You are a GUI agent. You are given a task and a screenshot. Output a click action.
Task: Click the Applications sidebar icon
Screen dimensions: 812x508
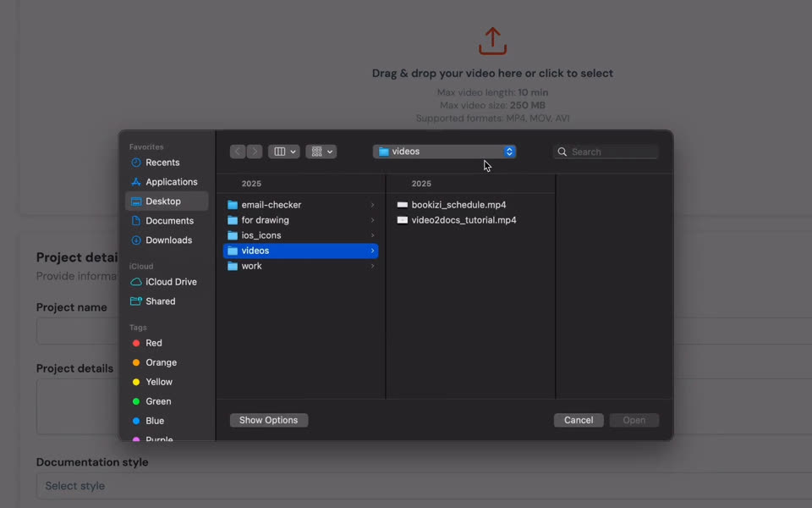tap(135, 182)
